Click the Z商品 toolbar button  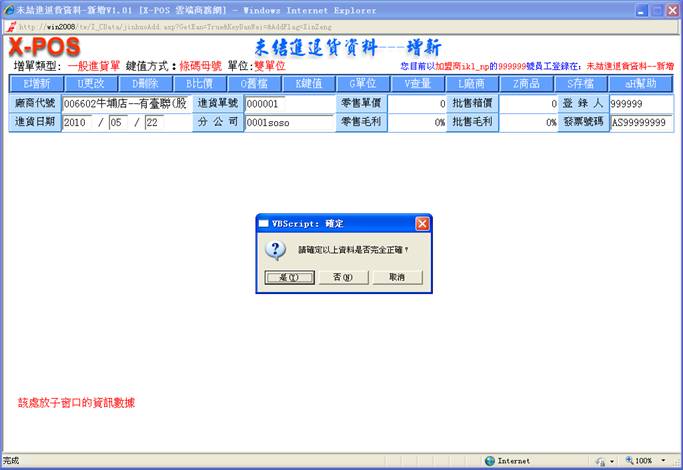[527, 84]
